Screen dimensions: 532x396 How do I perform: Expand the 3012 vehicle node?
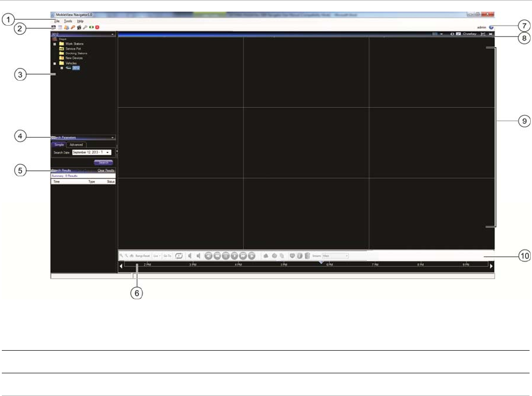[x=62, y=68]
